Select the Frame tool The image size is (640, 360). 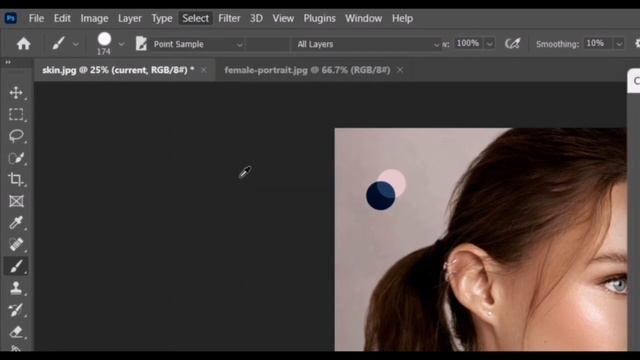pyautogui.click(x=16, y=201)
